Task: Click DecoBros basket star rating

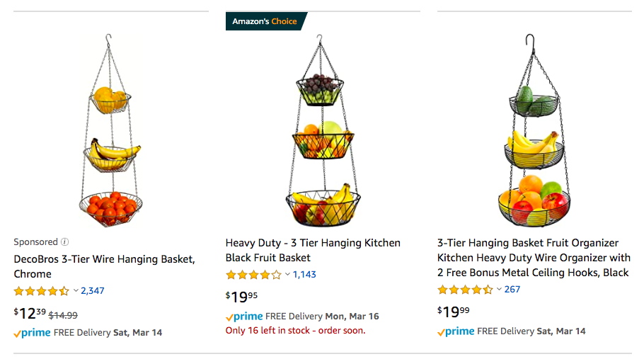Action: 41,290
